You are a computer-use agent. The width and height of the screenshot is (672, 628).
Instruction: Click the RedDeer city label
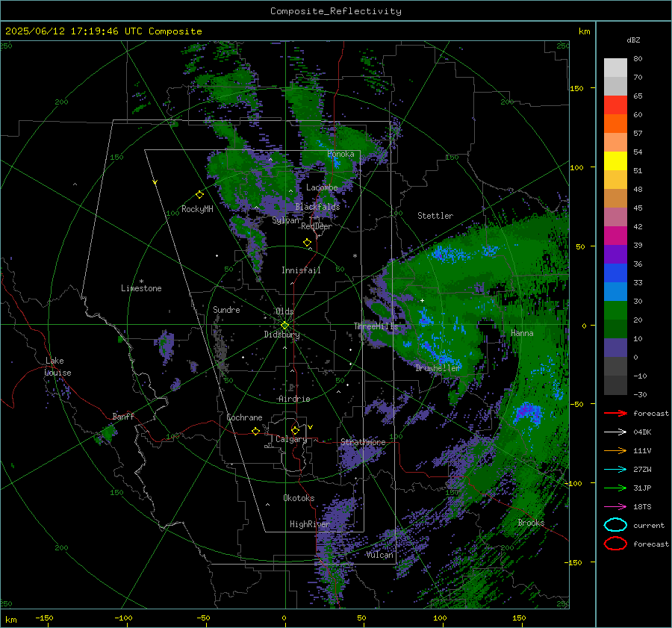(317, 226)
